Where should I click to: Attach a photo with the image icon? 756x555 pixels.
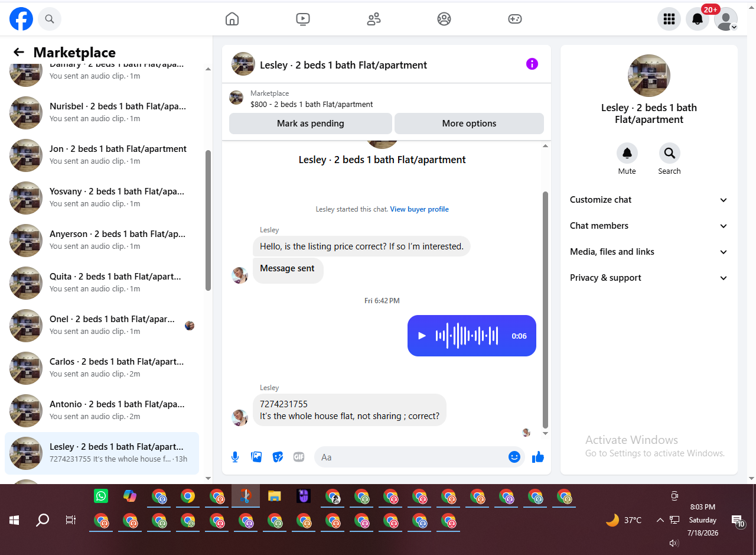coord(256,457)
